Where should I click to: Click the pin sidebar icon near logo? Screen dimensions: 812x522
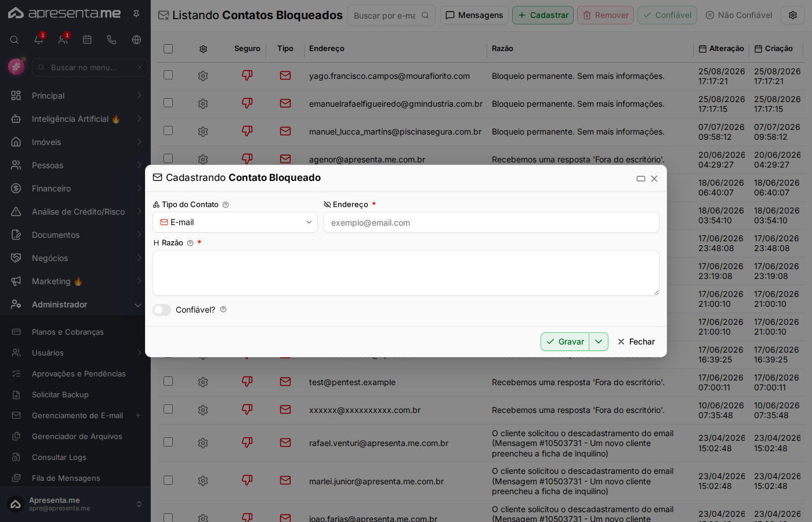point(136,13)
